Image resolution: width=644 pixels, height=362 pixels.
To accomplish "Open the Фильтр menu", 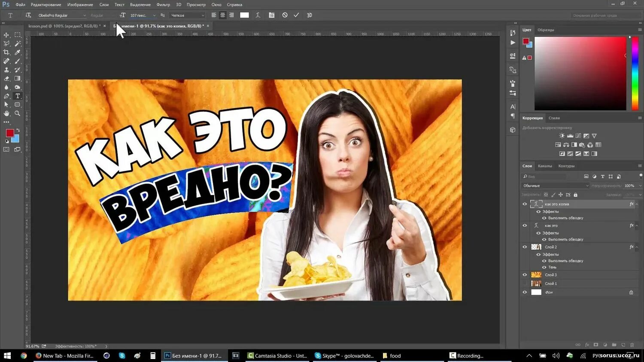I will point(163,5).
